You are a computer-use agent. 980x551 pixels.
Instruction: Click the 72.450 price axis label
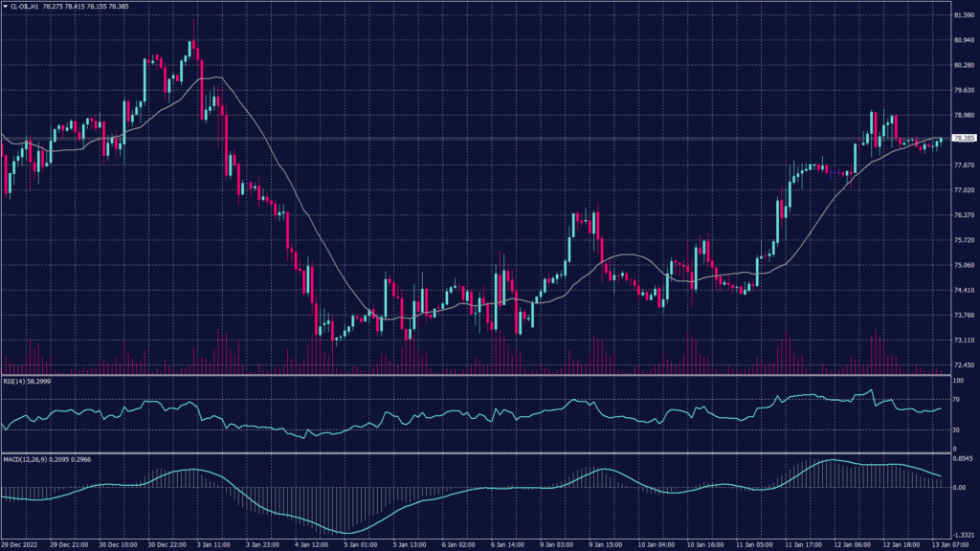[962, 365]
